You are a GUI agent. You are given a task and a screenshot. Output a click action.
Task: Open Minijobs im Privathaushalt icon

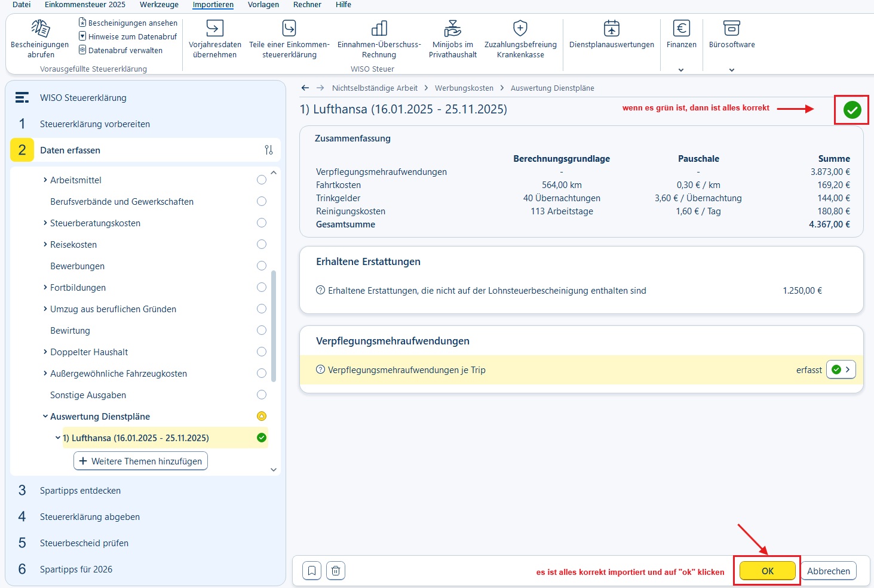[x=453, y=28]
